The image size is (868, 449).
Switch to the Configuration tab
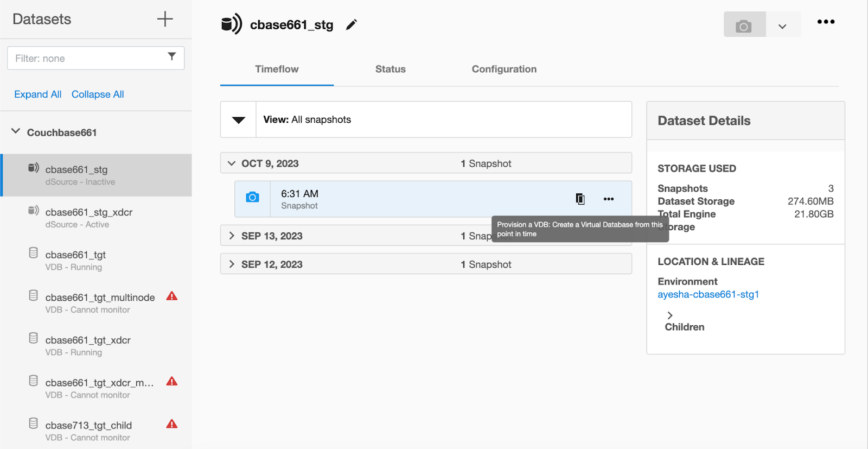click(x=503, y=69)
